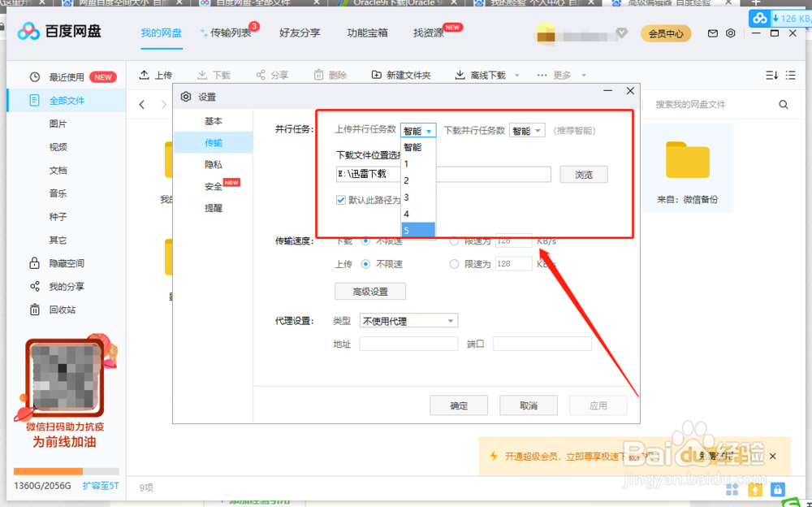Minimize the settings dialog
Screen dimensions: 812x507
click(608, 91)
